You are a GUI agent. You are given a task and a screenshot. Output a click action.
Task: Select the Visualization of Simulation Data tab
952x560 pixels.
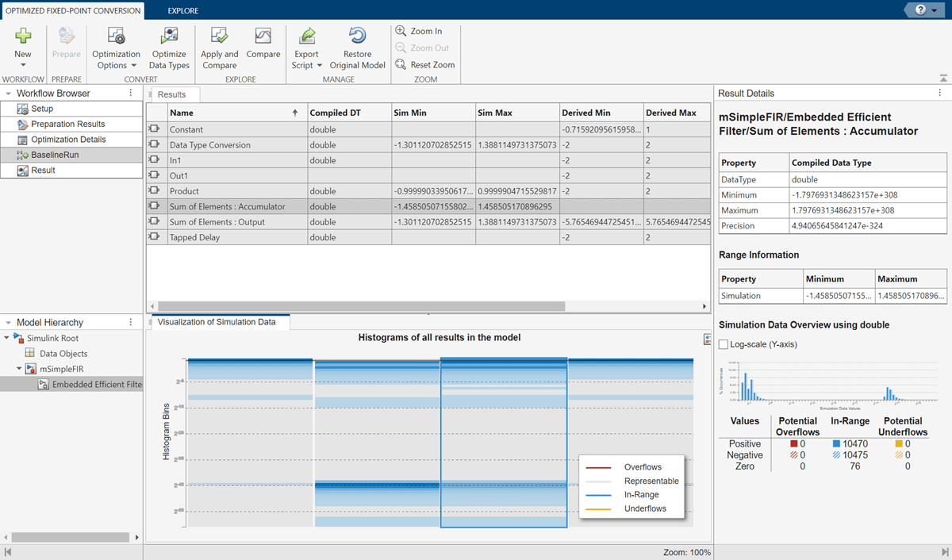(217, 321)
